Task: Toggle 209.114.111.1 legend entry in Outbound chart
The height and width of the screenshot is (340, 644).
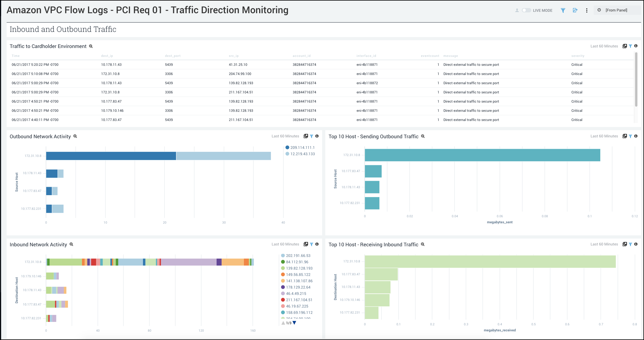Action: tap(302, 147)
